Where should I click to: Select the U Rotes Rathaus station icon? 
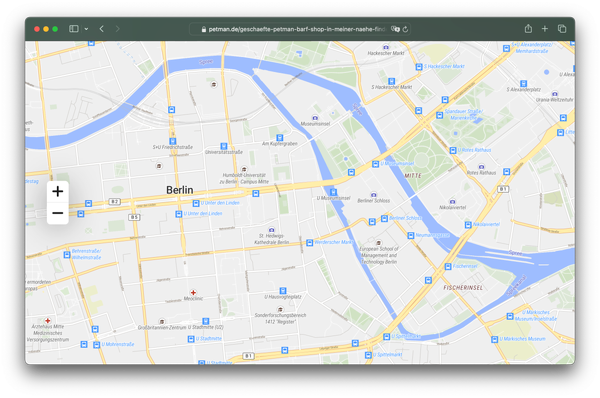point(453,150)
